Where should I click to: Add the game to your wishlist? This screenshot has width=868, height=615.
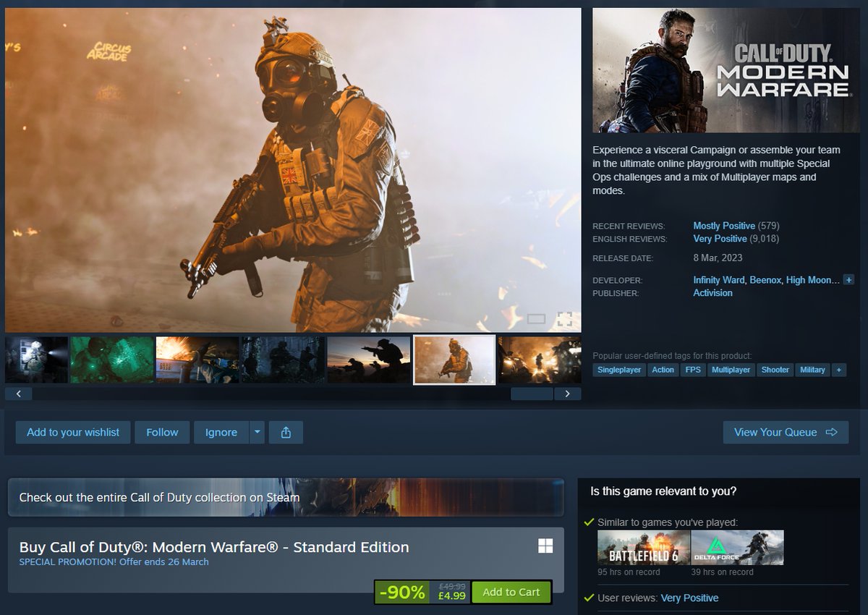[x=73, y=432]
